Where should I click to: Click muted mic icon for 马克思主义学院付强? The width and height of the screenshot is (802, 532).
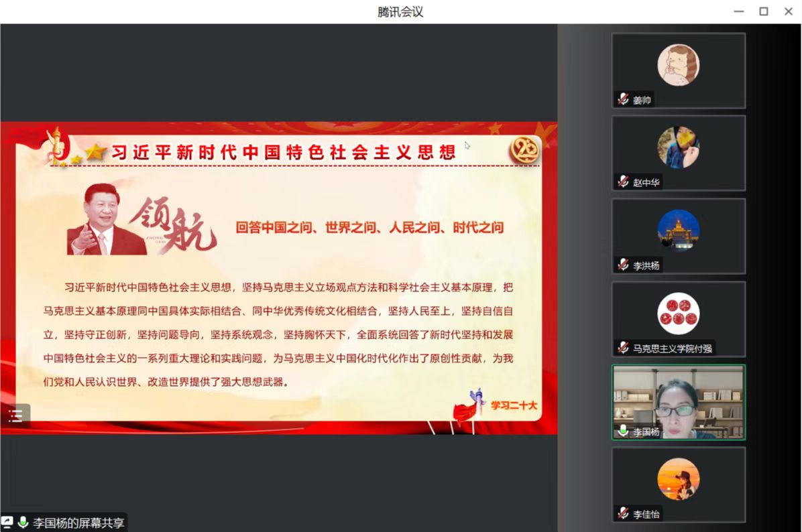click(x=624, y=348)
